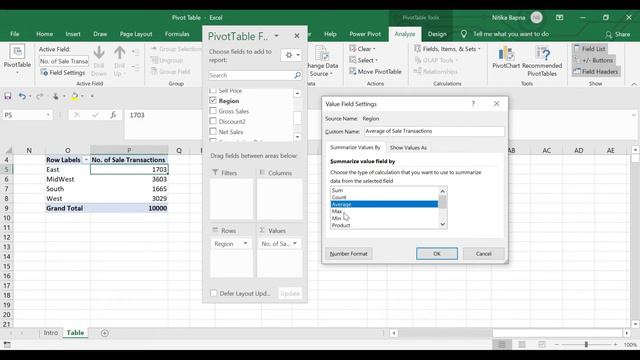
Task: Click the ribbon display options icon
Action: click(x=560, y=18)
